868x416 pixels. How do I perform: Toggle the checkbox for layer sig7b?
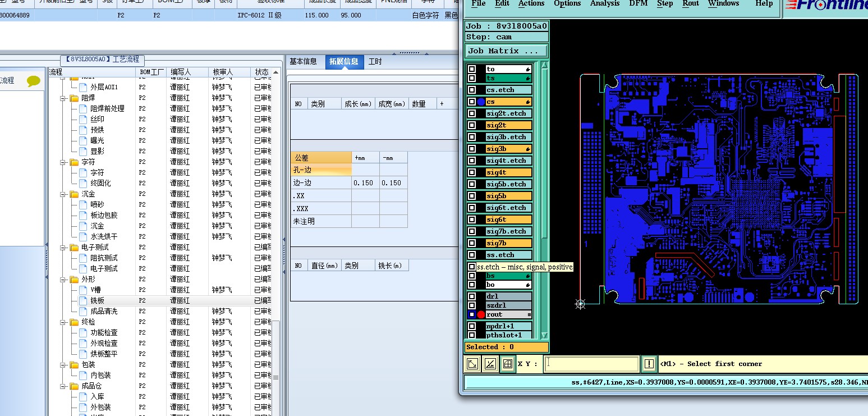coord(472,243)
